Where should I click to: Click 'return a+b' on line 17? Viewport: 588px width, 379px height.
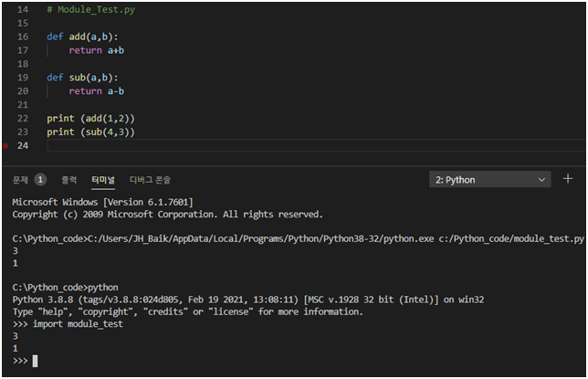pyautogui.click(x=97, y=50)
